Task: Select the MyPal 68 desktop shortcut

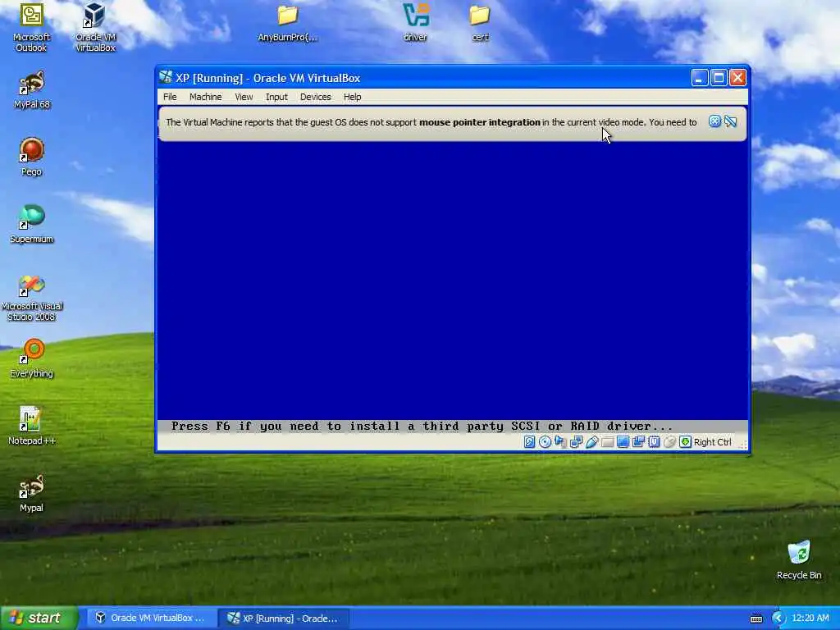Action: pyautogui.click(x=32, y=90)
